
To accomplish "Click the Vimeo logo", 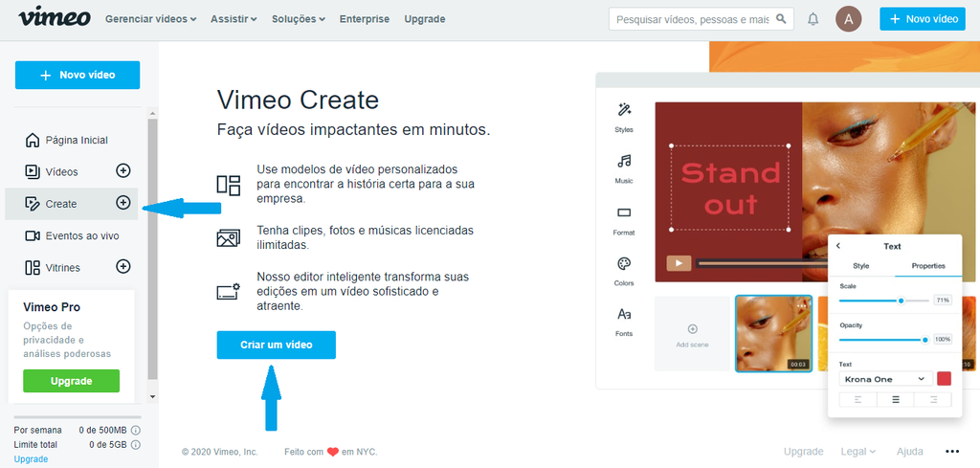I will tap(55, 18).
